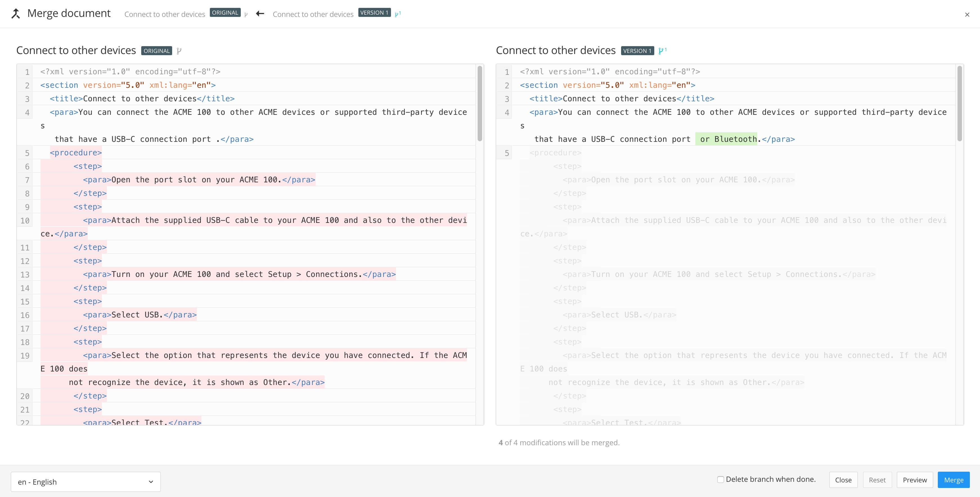Click the dropdown chevron in the language selector

tap(151, 482)
